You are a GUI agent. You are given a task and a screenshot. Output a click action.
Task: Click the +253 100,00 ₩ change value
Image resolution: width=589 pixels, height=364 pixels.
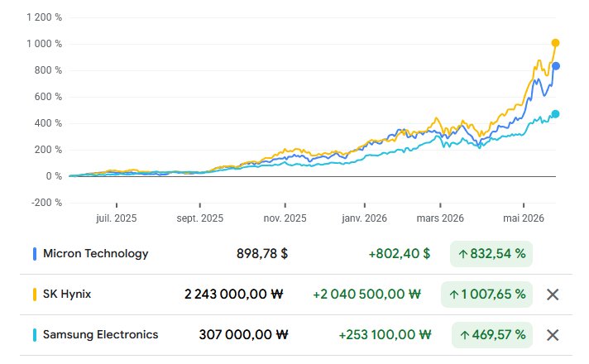(385, 335)
